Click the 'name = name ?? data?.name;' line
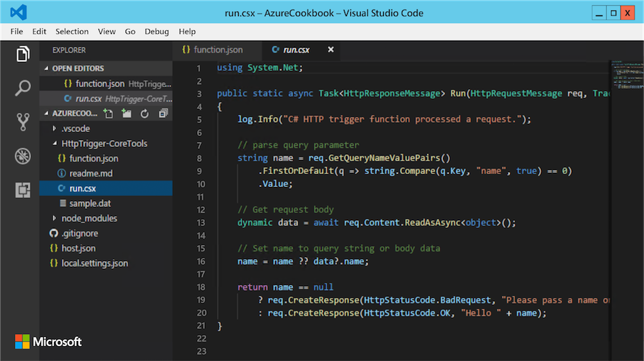This screenshot has width=644, height=361. [303, 262]
